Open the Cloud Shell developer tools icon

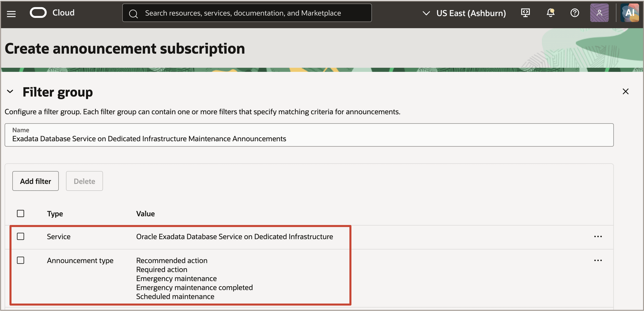(x=525, y=13)
